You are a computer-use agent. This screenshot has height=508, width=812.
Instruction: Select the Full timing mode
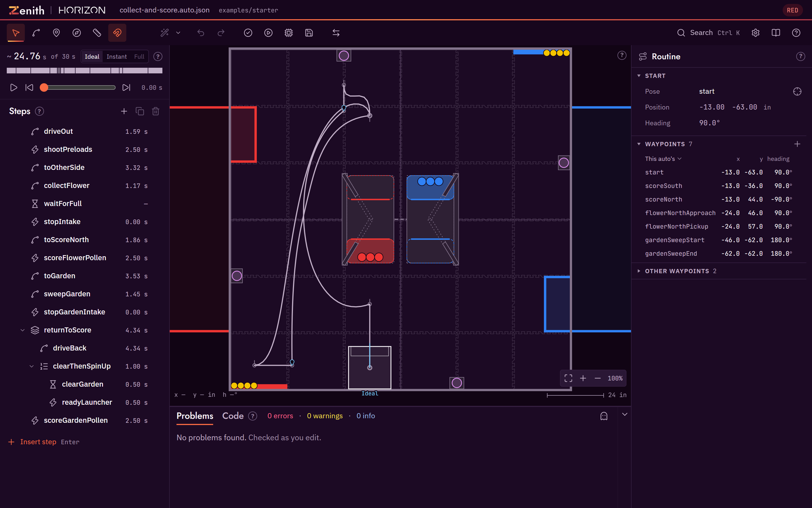(139, 56)
